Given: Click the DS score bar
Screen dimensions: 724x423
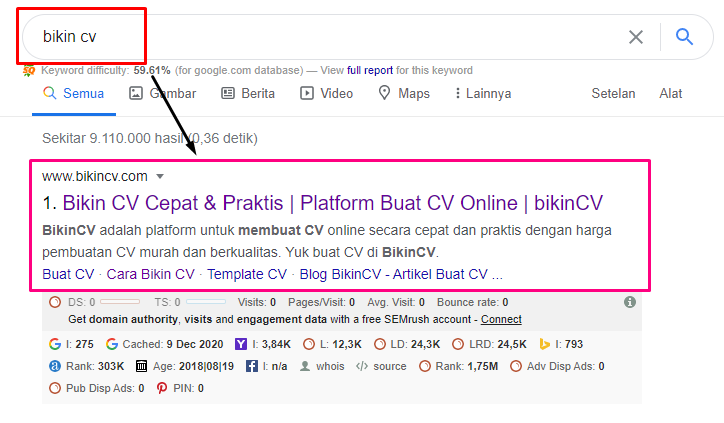Looking at the screenshot, I should tap(120, 302).
